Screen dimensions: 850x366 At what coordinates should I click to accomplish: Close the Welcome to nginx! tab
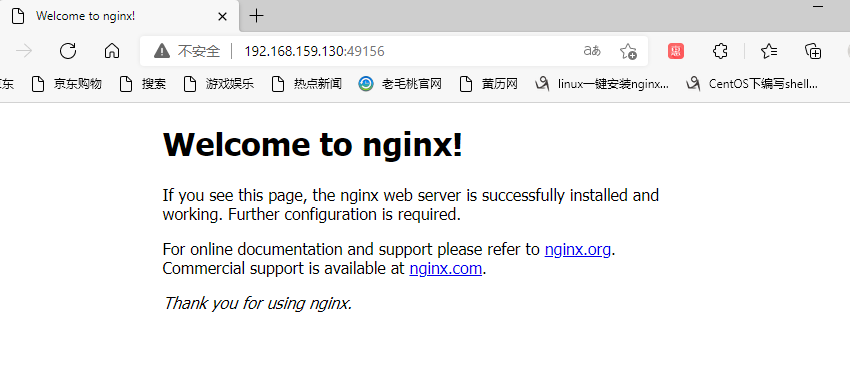coord(222,16)
